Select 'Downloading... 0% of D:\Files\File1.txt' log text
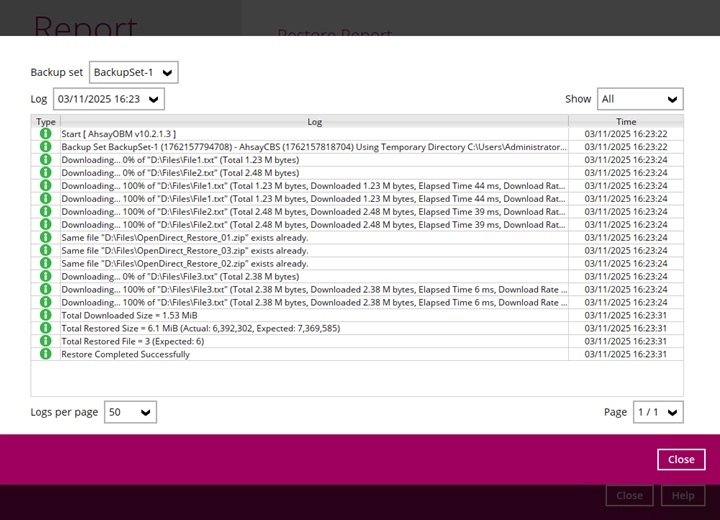Image resolution: width=720 pixels, height=520 pixels. (180, 160)
